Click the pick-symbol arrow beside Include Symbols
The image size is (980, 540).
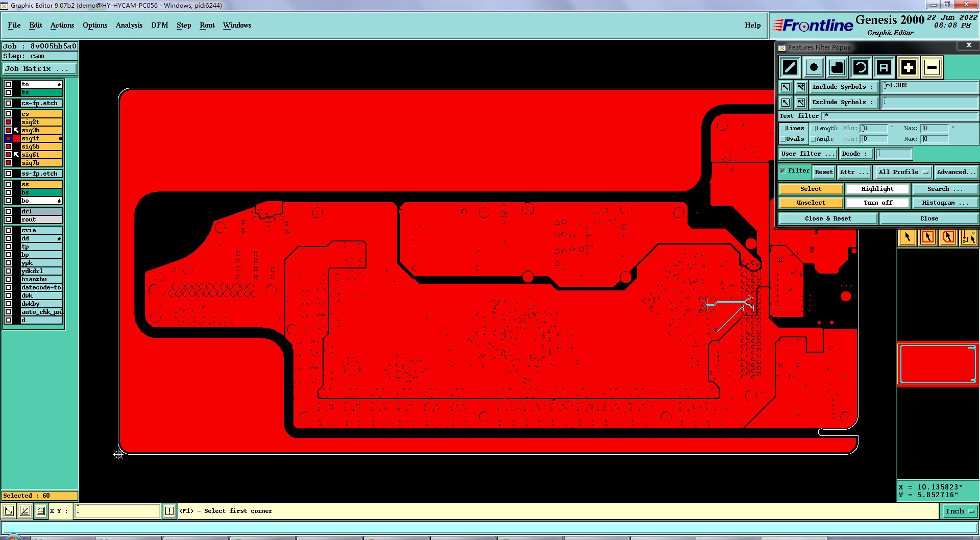click(x=786, y=87)
